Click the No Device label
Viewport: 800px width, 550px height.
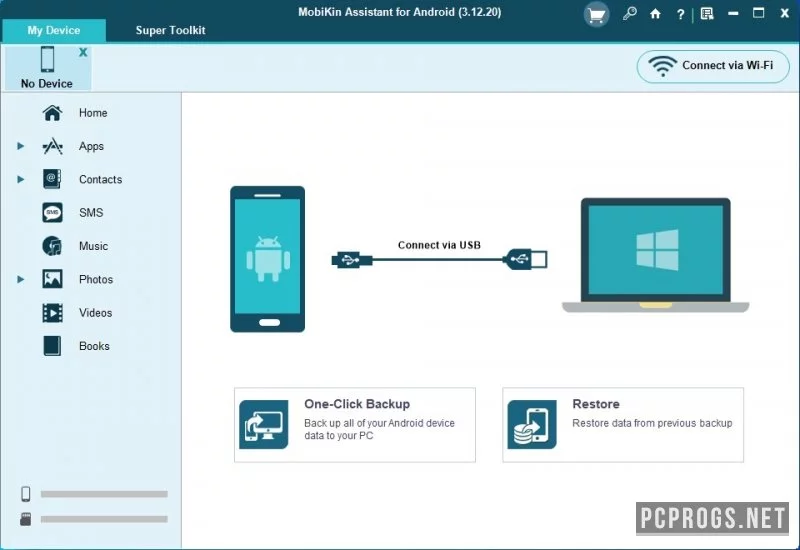tap(46, 84)
